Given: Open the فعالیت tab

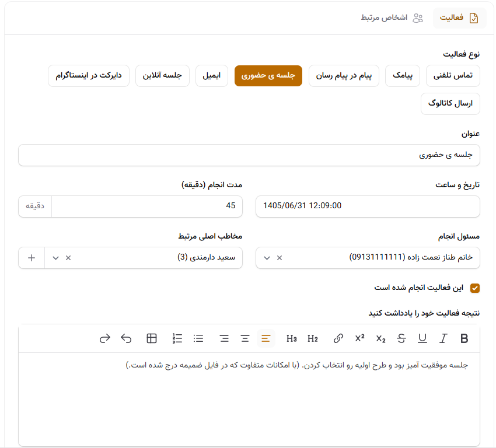Looking at the screenshot, I should pyautogui.click(x=459, y=18).
